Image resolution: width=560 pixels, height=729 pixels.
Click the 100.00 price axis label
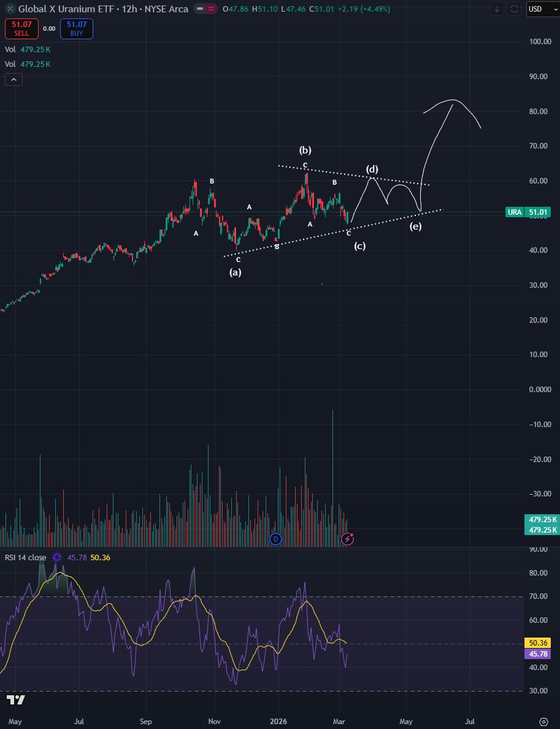540,41
